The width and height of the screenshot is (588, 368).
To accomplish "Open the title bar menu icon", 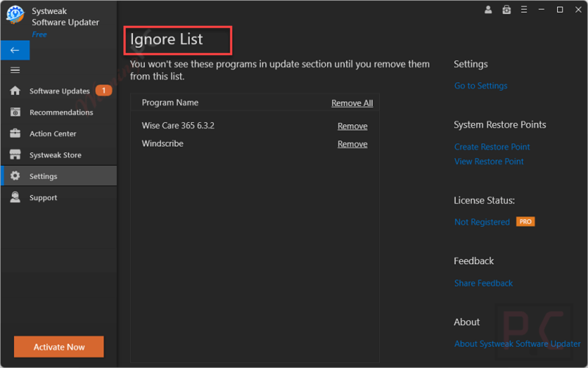I will (524, 10).
